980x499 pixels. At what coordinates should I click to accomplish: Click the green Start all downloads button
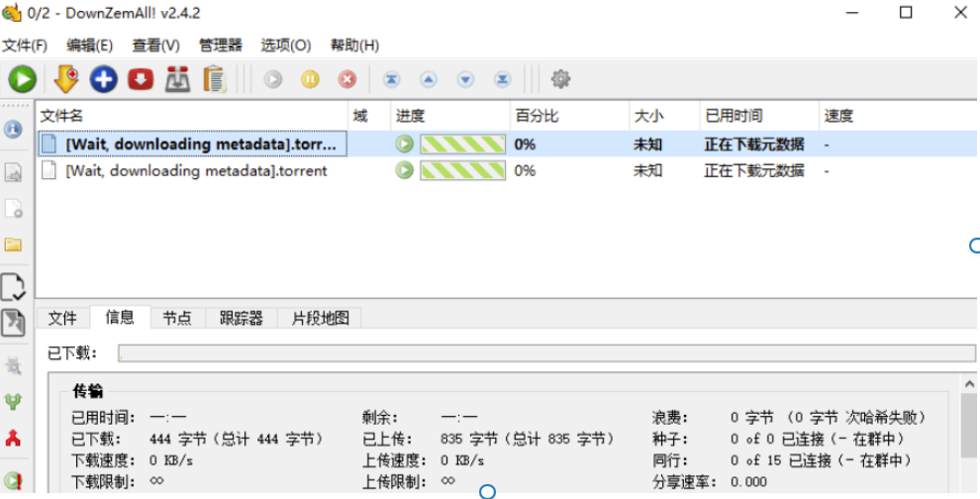[x=23, y=79]
